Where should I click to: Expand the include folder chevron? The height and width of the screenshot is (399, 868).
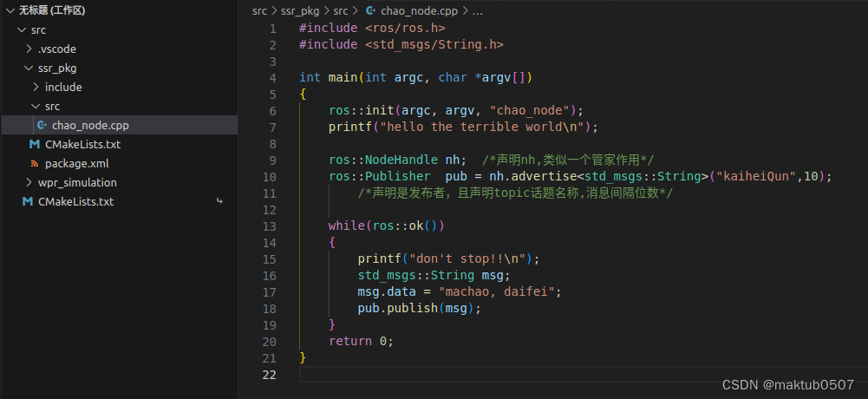point(36,87)
